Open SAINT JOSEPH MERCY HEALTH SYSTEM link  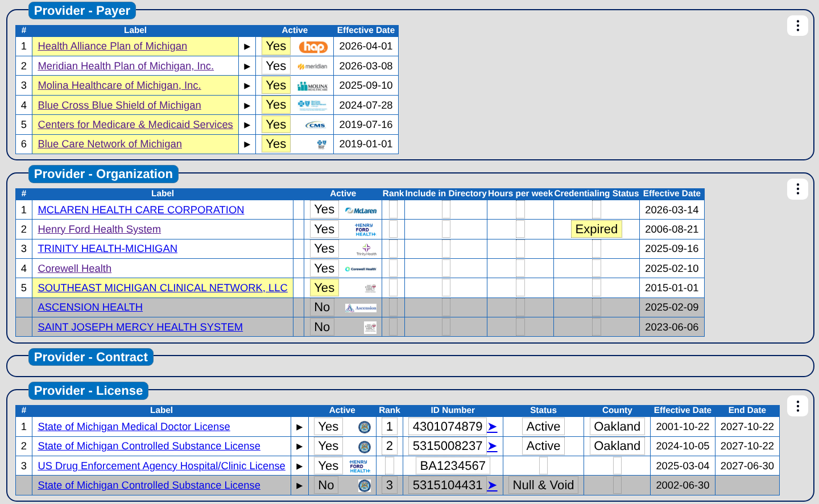(140, 327)
